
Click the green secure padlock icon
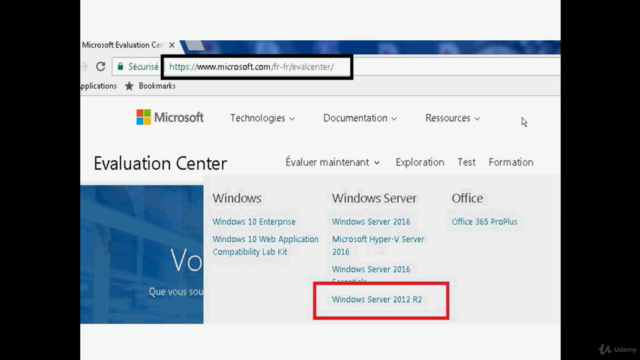tap(120, 66)
